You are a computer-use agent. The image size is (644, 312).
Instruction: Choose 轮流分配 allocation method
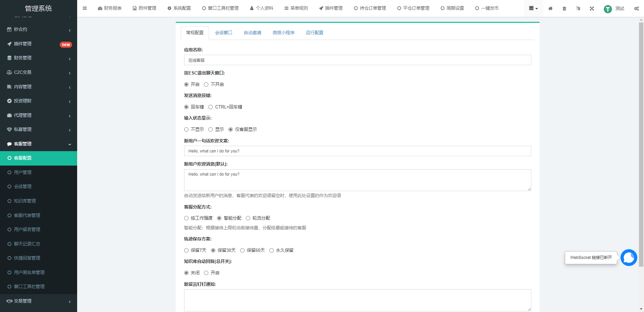coord(248,218)
